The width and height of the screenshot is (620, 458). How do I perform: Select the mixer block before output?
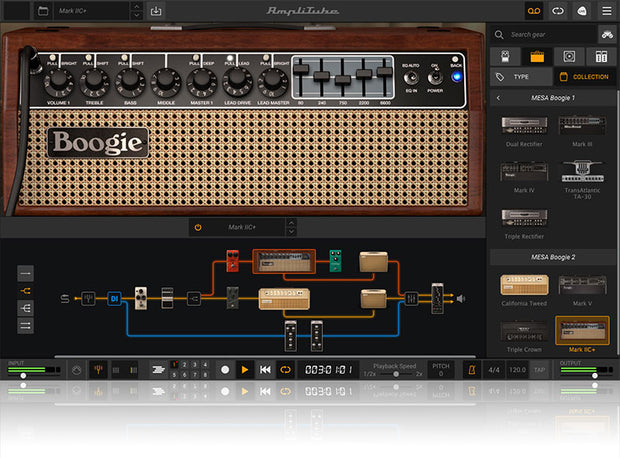(411, 299)
